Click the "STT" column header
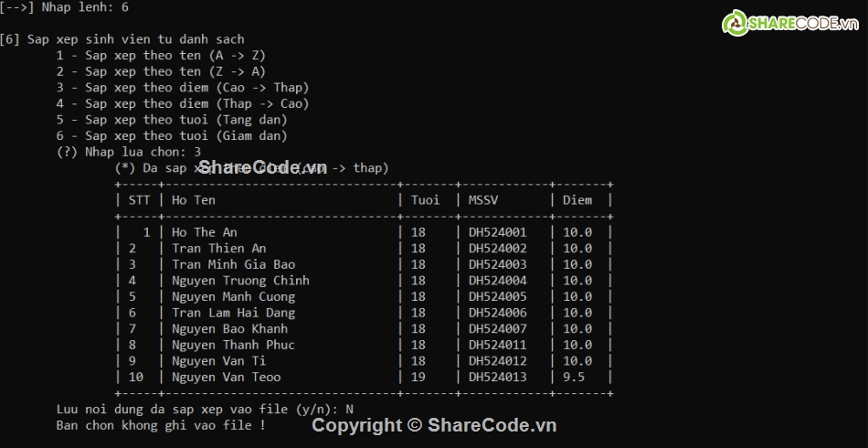The image size is (868, 448). click(139, 200)
